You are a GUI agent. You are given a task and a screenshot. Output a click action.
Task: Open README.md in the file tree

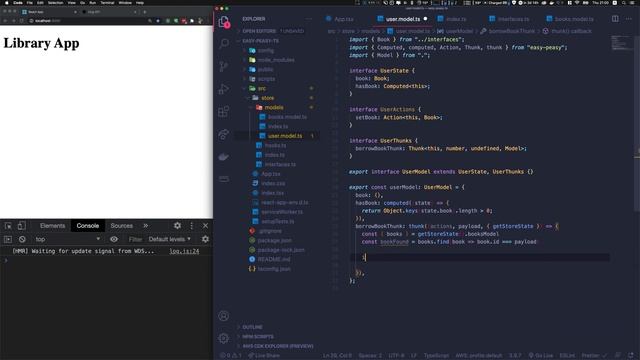(274, 259)
